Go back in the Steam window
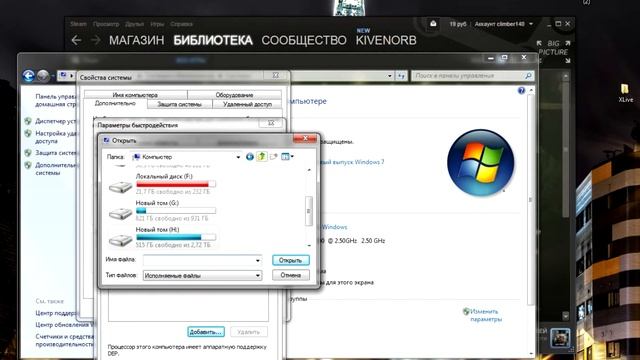 pyautogui.click(x=76, y=40)
